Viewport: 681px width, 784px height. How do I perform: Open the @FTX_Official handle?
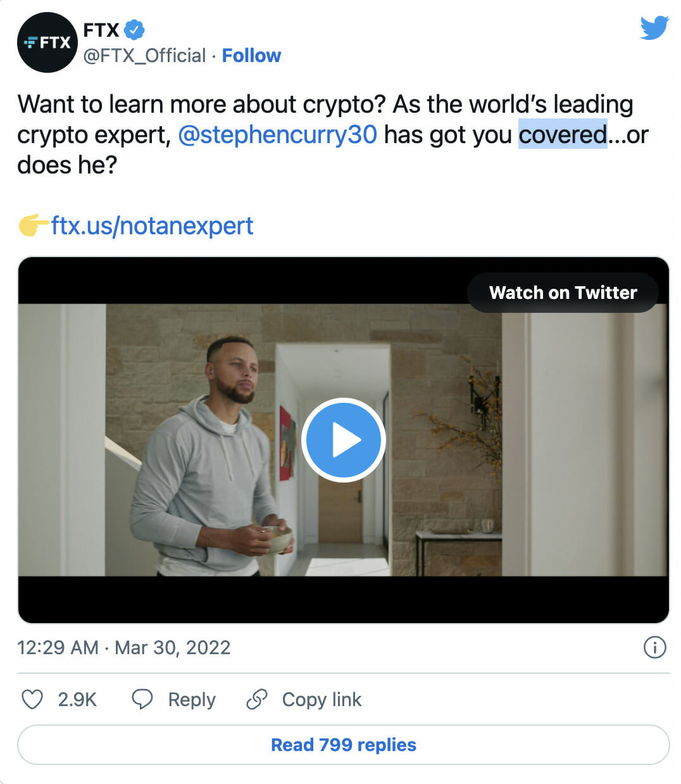tap(144, 56)
